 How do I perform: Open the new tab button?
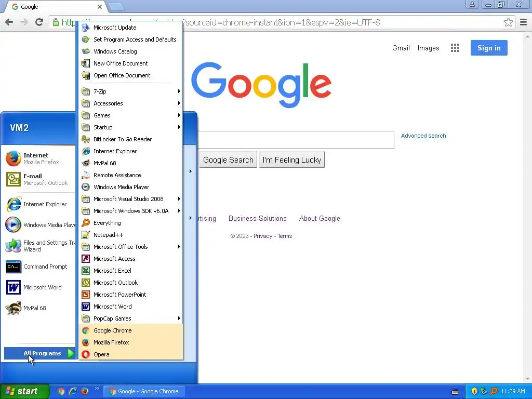point(116,7)
